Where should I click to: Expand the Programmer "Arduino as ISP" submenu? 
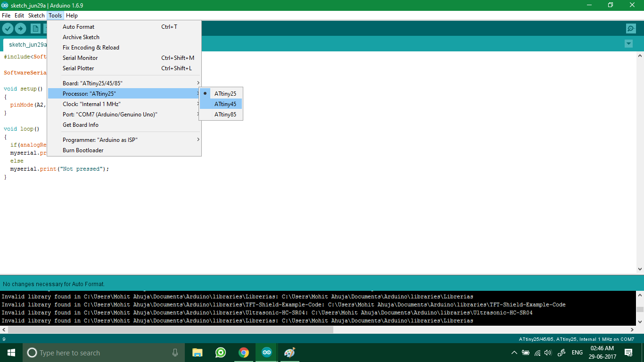(124, 140)
